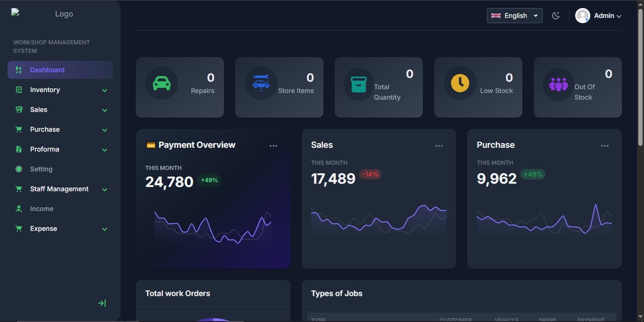Viewport: 644px width, 322px height.
Task: Click the Setting gear icon in sidebar
Action: [19, 169]
